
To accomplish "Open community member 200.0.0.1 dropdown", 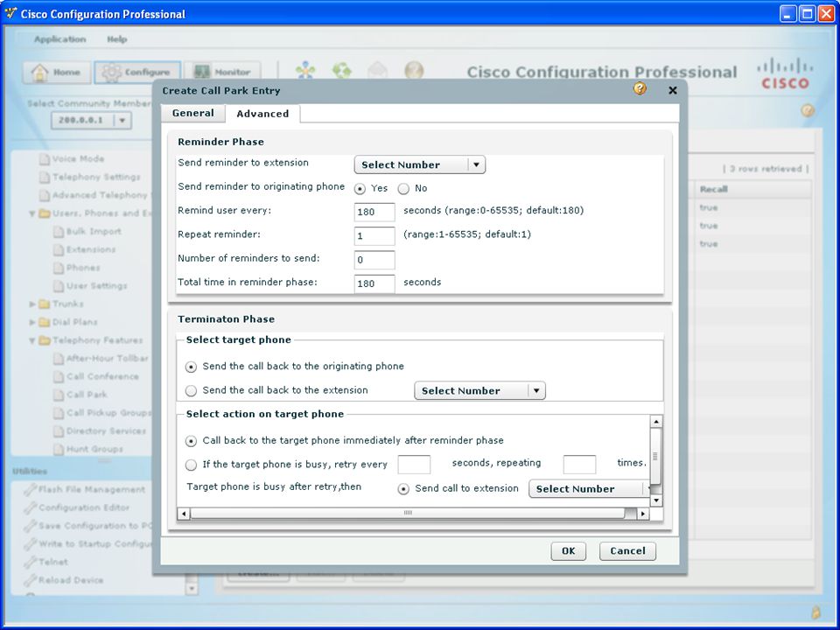I will click(x=92, y=120).
